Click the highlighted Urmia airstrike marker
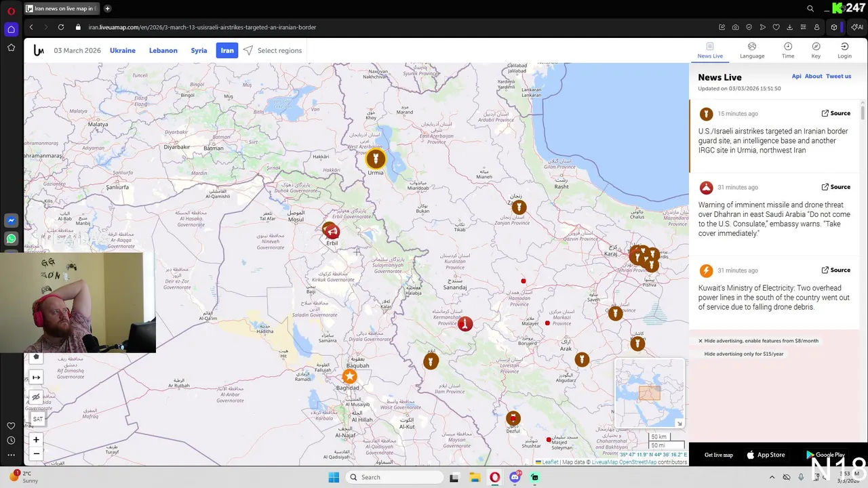This screenshot has height=488, width=868. [376, 159]
